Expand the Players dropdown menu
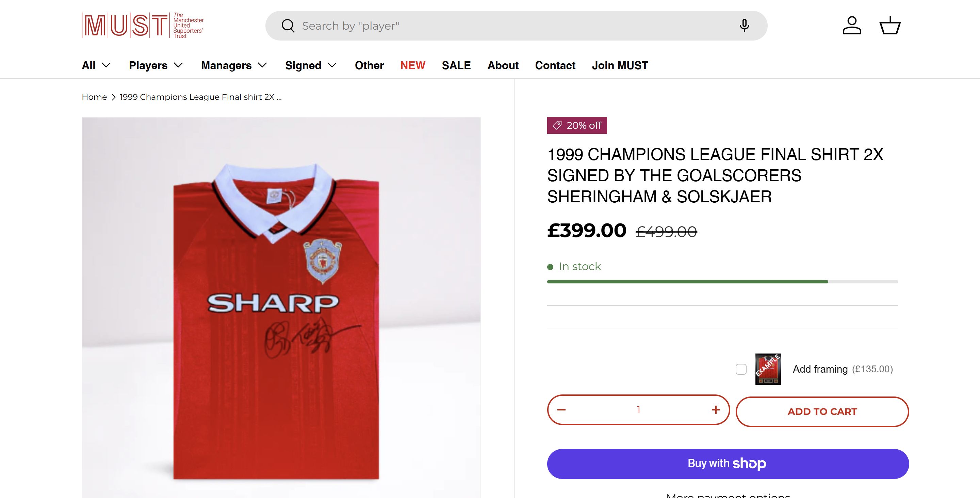980x498 pixels. coord(156,65)
